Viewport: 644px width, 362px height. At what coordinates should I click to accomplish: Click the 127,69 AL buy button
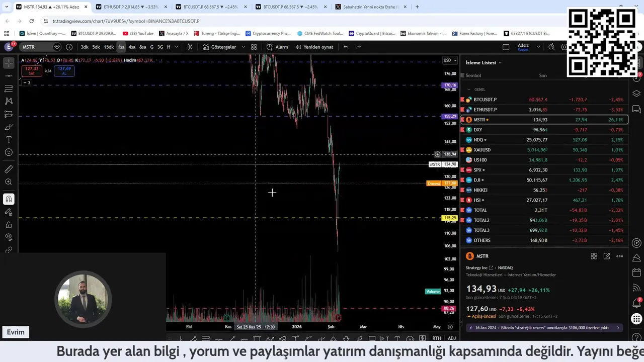pos(64,71)
